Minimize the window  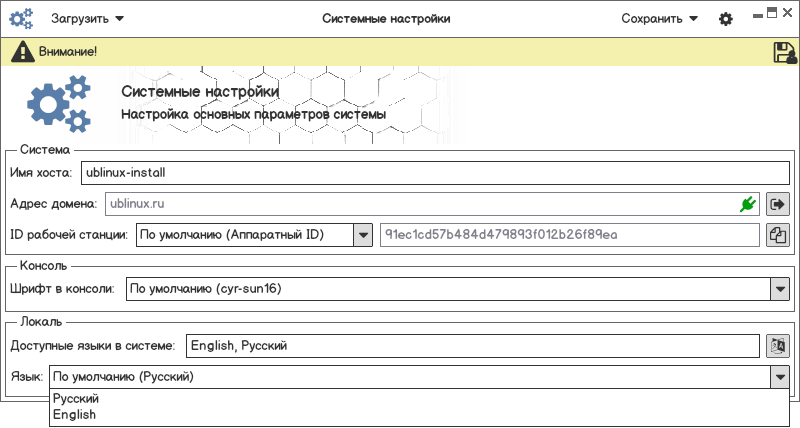(758, 15)
